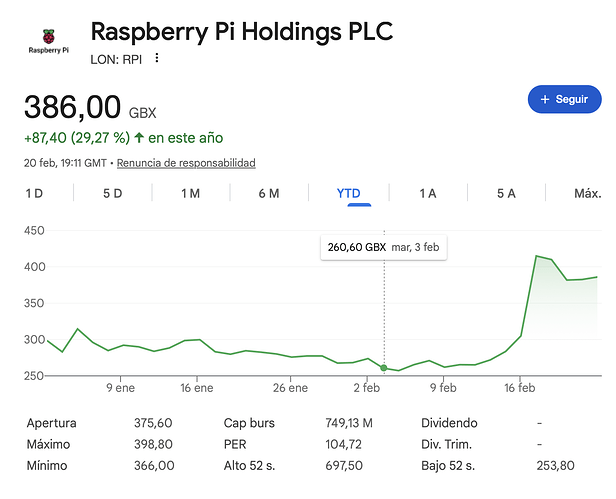Open the Renuncia de responsabilidad link

pos(186,163)
